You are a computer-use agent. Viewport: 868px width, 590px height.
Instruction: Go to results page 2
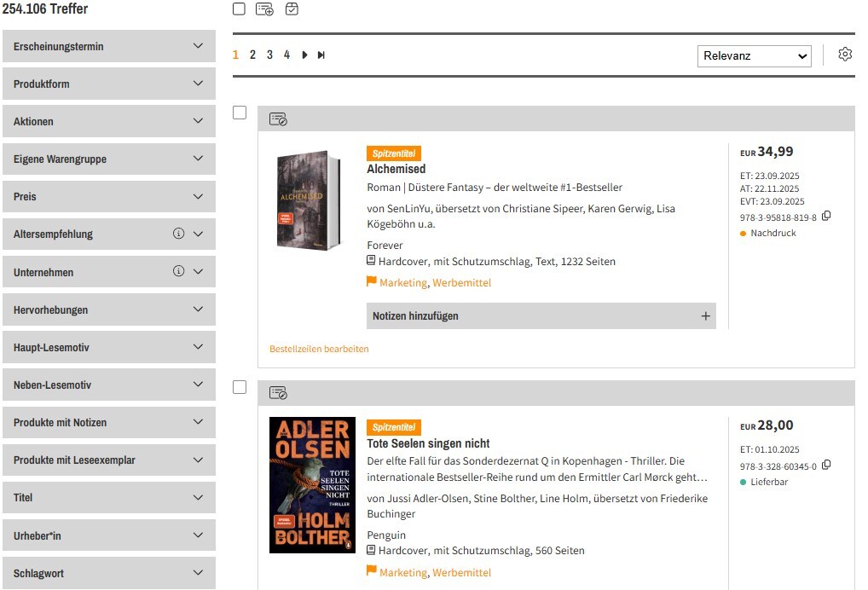(252, 55)
